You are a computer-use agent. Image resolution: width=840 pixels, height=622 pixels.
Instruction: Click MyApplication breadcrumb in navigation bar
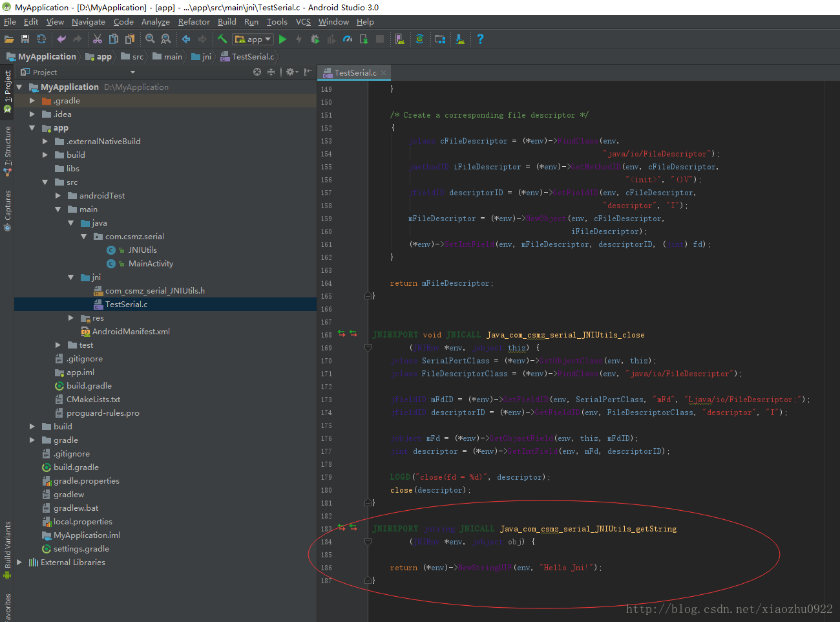(41, 57)
